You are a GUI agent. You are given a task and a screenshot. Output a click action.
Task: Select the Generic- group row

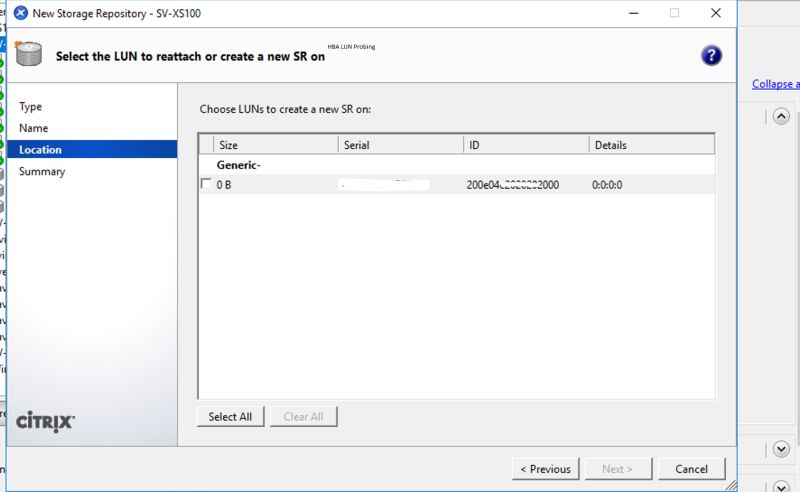(x=456, y=165)
